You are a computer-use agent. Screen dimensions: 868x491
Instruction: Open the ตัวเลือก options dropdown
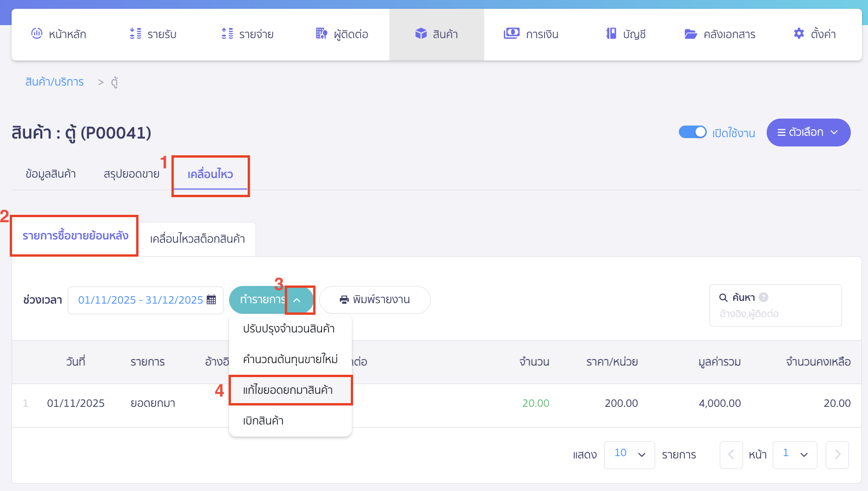pos(809,133)
